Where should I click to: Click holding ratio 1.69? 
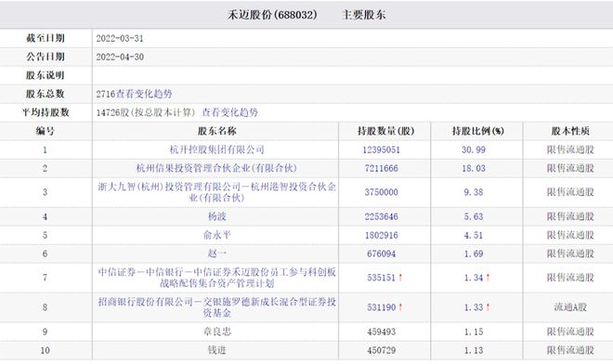tap(474, 253)
